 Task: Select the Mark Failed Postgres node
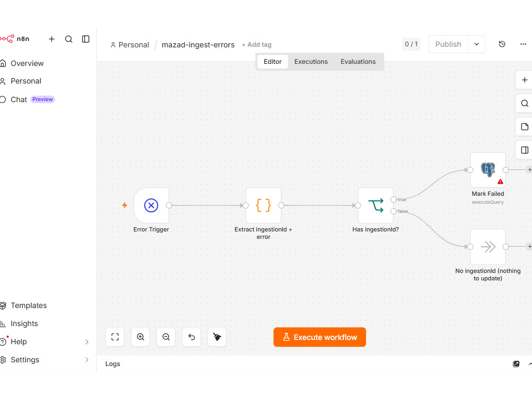[x=488, y=170]
